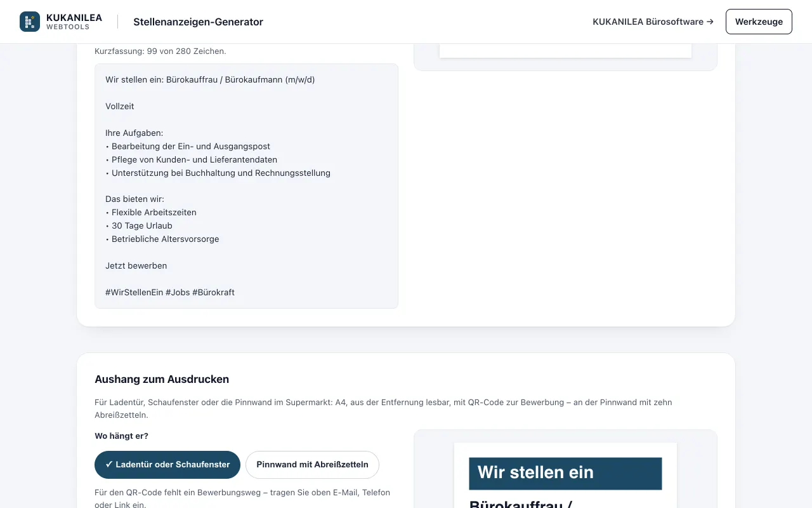Click the line '• Betriebliche Altersvorsorge'

tap(162, 239)
